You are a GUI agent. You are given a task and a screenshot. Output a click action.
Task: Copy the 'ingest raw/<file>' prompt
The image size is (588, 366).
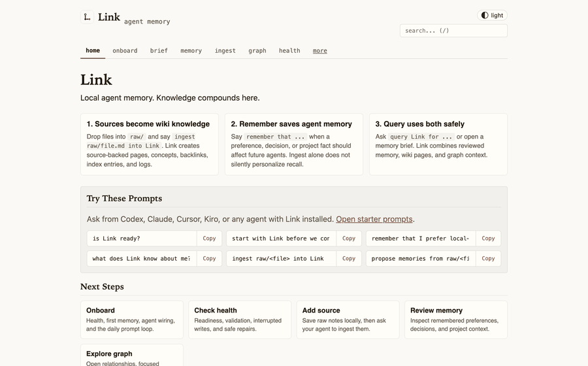(x=349, y=258)
